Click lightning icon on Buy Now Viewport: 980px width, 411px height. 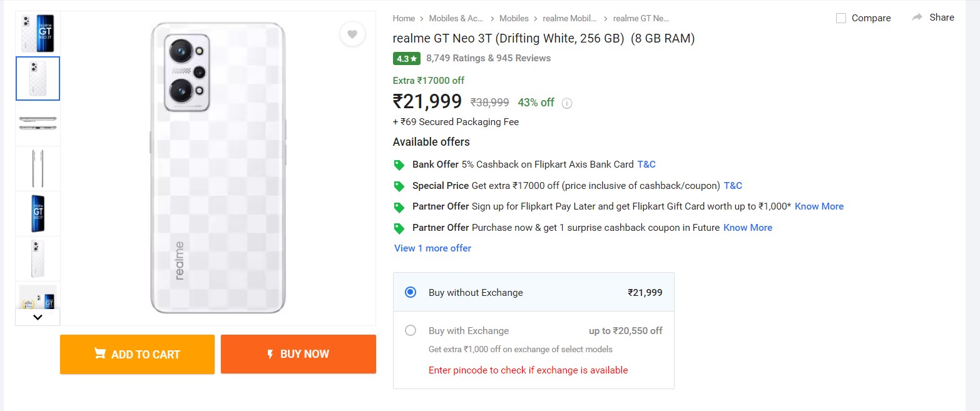(x=270, y=354)
